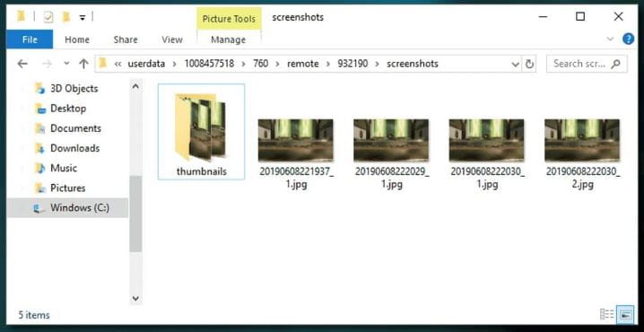Navigate to 760 in the path
This screenshot has width=644, height=332.
click(260, 64)
